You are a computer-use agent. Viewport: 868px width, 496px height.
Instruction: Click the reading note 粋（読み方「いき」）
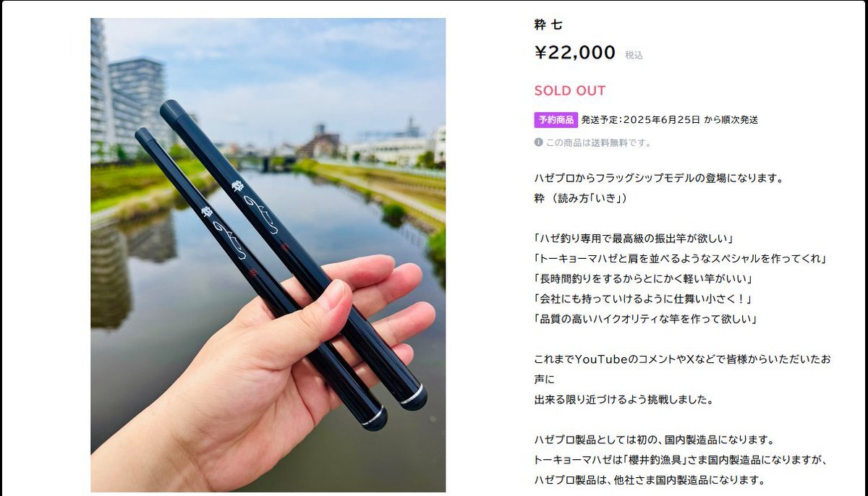point(581,198)
